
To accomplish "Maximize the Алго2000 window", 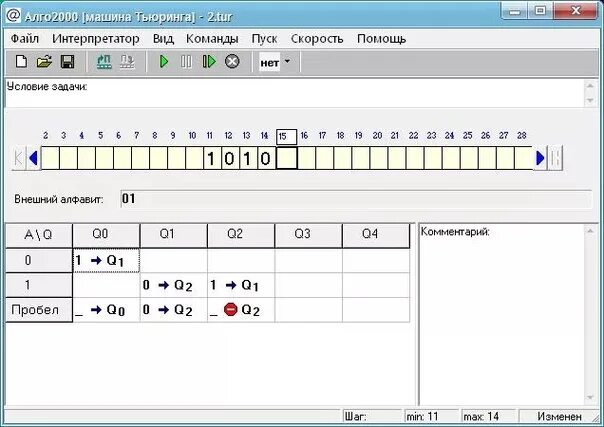I will point(540,10).
